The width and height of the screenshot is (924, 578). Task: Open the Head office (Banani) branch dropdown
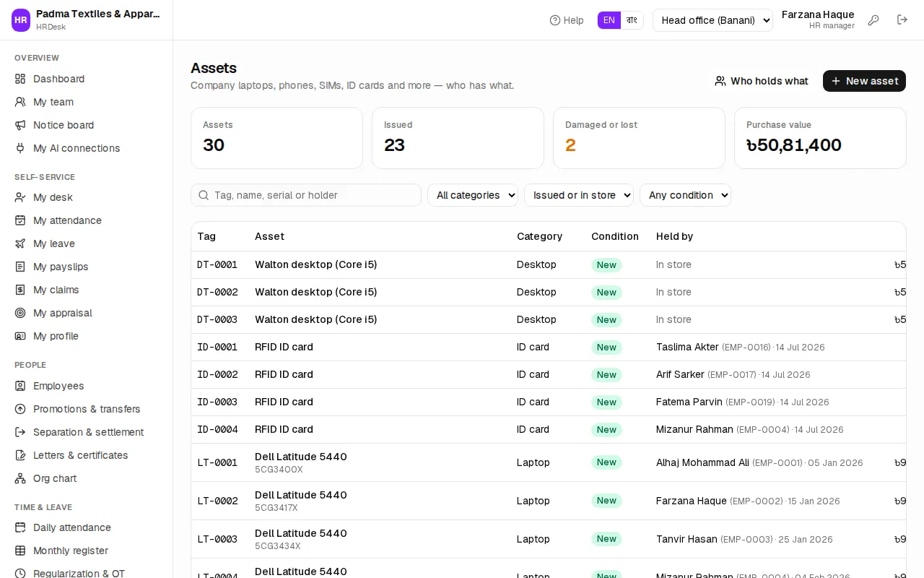[712, 20]
